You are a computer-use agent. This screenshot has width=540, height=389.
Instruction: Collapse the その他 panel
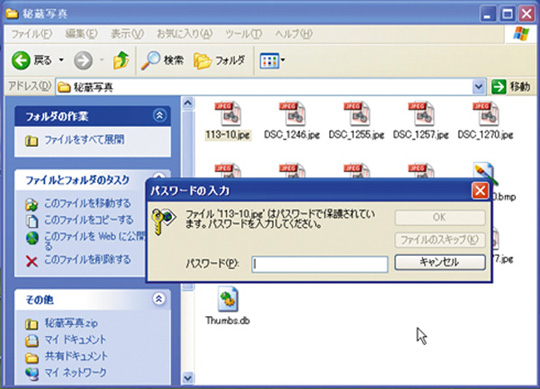pyautogui.click(x=159, y=299)
